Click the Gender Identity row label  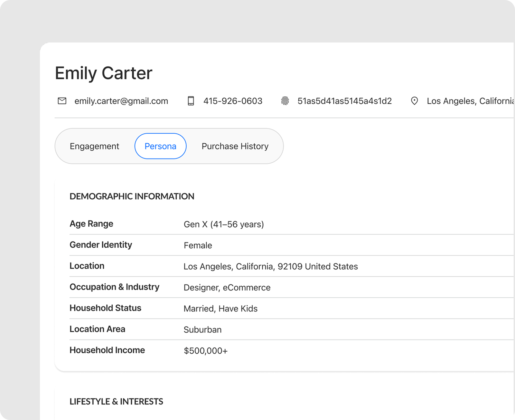tap(101, 245)
